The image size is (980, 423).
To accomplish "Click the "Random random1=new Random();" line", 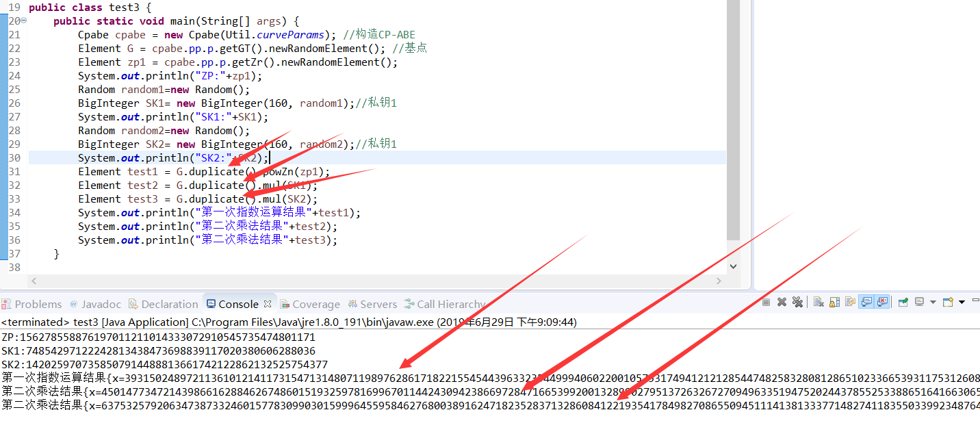I will [x=164, y=90].
